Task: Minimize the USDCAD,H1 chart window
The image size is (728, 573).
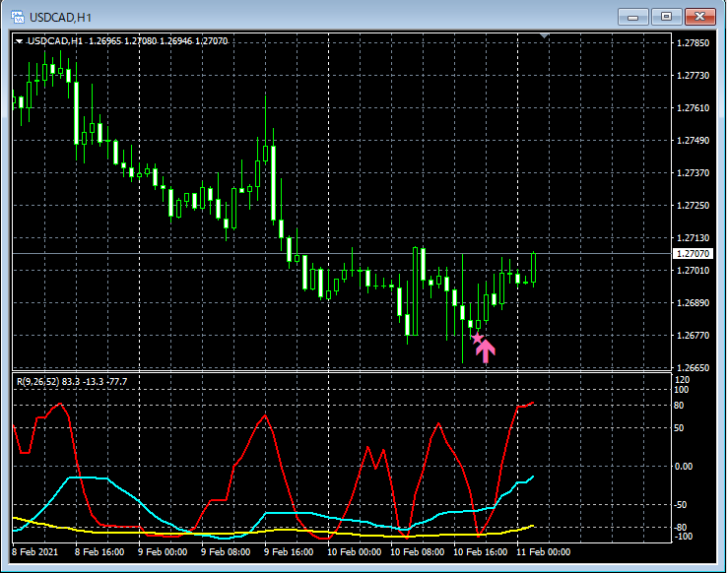Action: (631, 17)
